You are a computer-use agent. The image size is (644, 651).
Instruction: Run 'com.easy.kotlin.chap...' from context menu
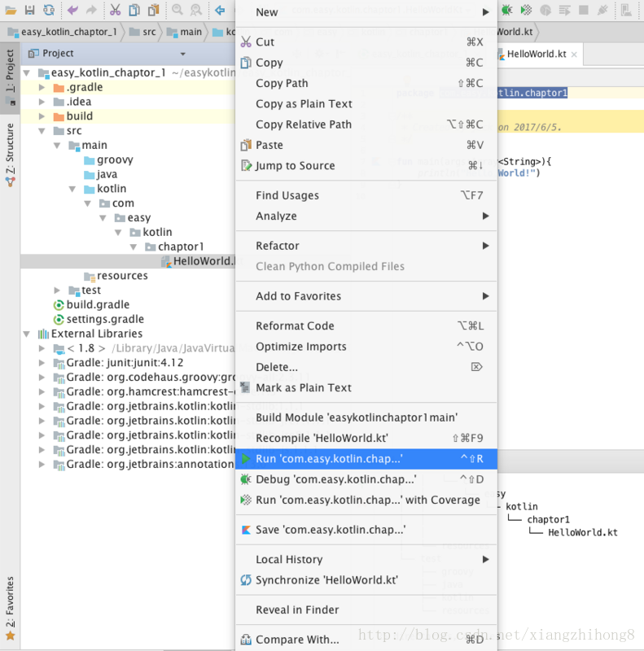coord(366,459)
